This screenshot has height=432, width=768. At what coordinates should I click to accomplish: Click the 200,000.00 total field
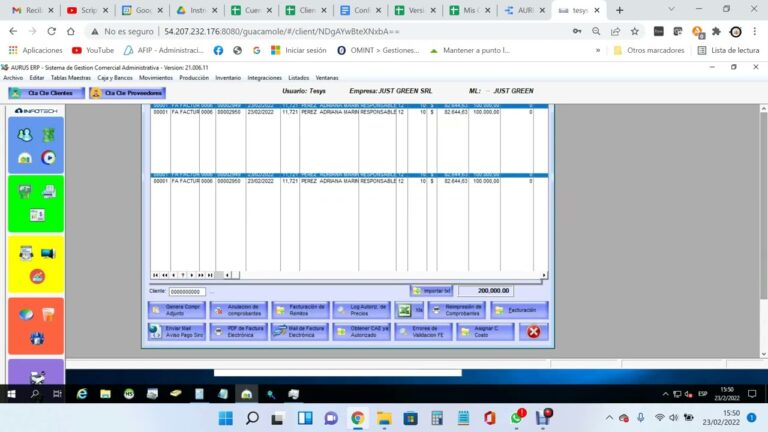pyautogui.click(x=485, y=290)
